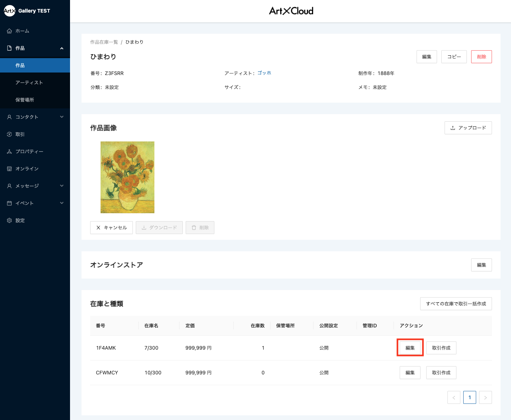
Task: Open the オンライン menu item
Action: click(35, 169)
